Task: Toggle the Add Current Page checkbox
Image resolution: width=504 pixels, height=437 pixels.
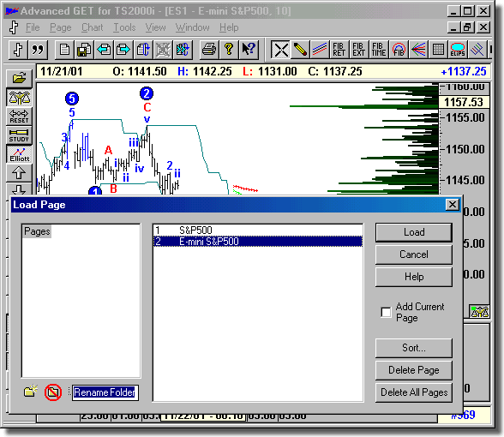Action: pyautogui.click(x=386, y=312)
